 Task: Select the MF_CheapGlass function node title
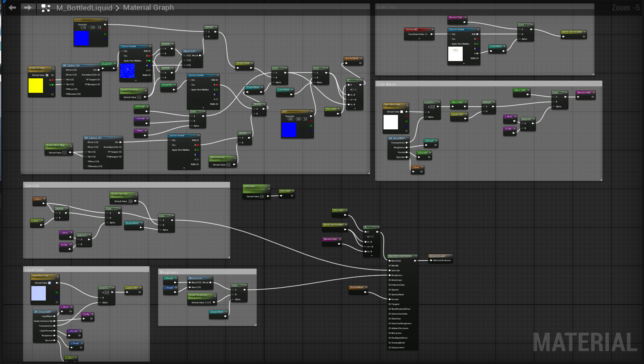coord(397,138)
